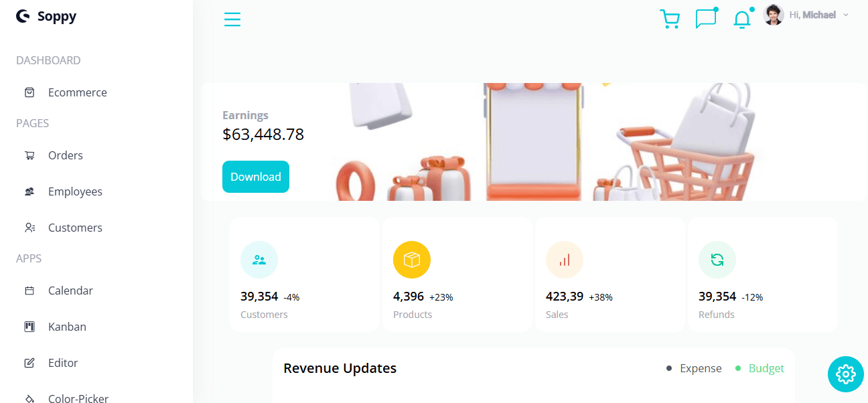Show notifications via the bell icon
Image resolution: width=868 pixels, height=403 pixels.
[742, 19]
